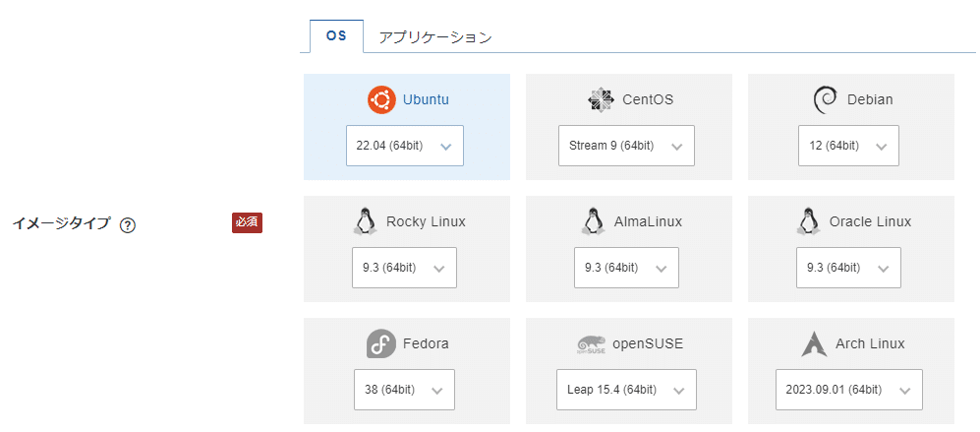Pick the Rocky Linux penguin icon
980x432 pixels.
point(366,221)
